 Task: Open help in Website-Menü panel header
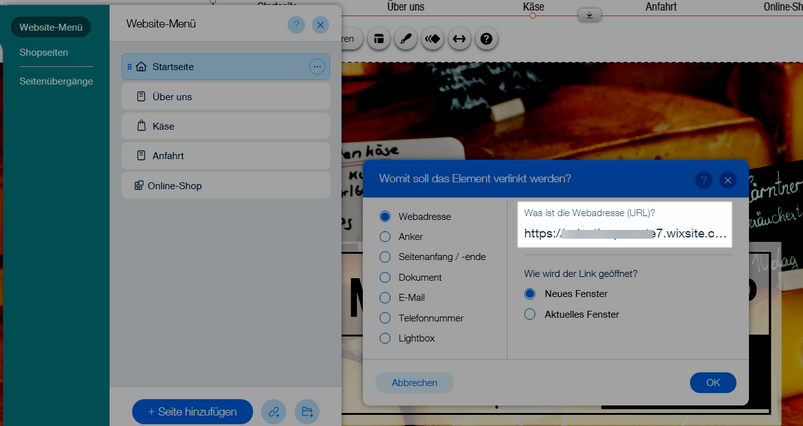click(296, 25)
